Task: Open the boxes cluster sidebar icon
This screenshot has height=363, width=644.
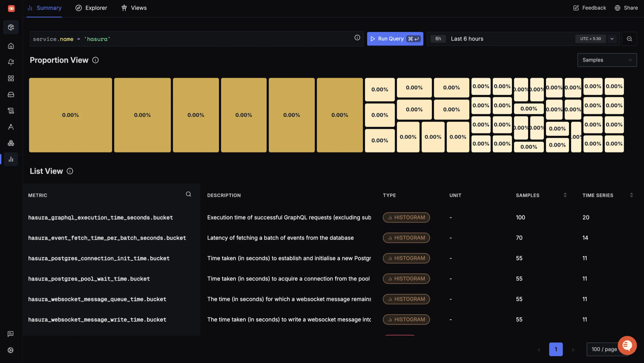Action: click(11, 143)
